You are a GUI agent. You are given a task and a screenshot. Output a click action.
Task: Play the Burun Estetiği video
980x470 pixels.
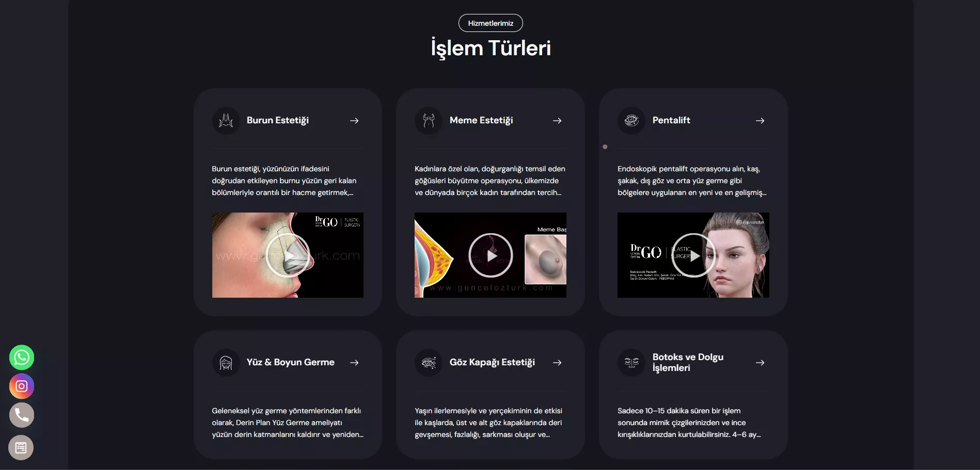(288, 255)
